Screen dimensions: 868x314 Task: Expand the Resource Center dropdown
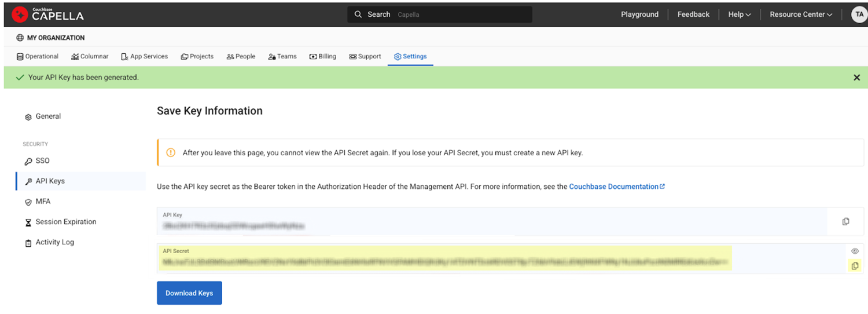[x=800, y=14]
